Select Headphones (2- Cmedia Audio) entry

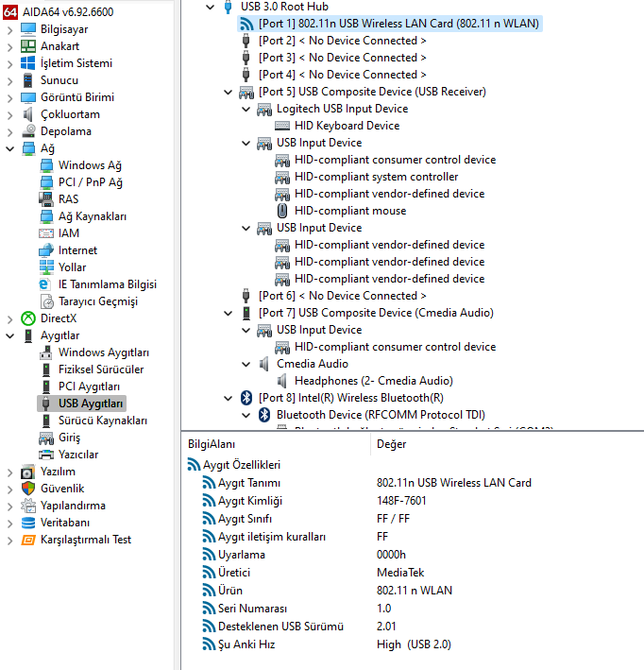point(373,381)
